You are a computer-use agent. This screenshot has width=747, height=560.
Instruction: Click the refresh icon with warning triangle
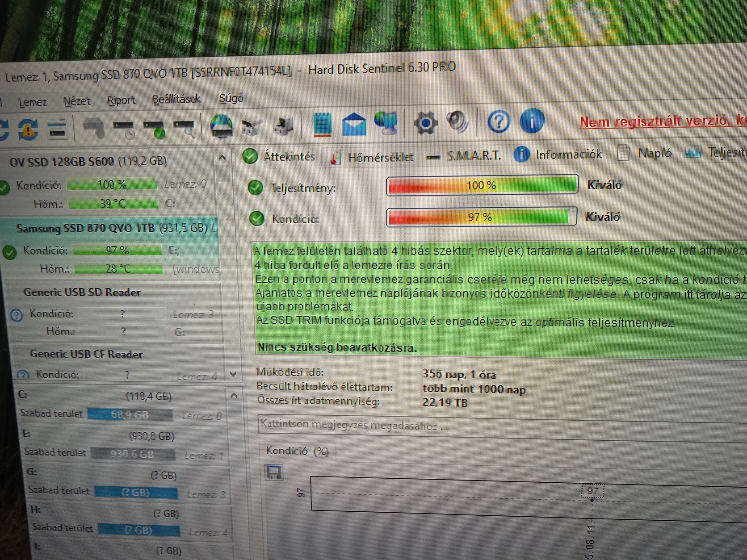(28, 130)
